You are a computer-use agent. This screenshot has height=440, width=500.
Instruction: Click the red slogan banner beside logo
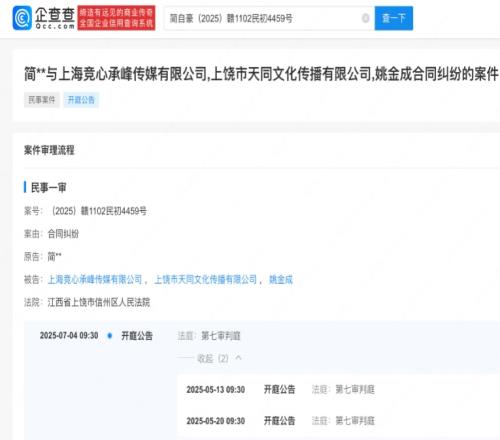point(116,18)
